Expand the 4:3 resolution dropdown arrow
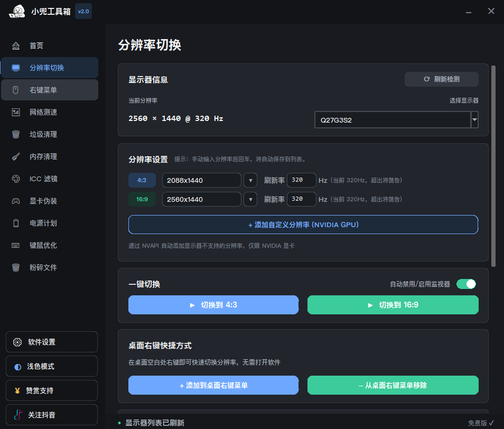The image size is (504, 429). coord(250,180)
